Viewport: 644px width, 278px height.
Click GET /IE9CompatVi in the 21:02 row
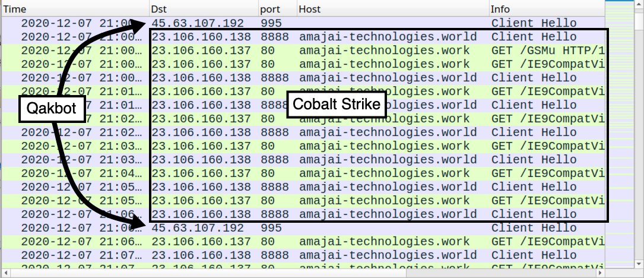pos(548,119)
